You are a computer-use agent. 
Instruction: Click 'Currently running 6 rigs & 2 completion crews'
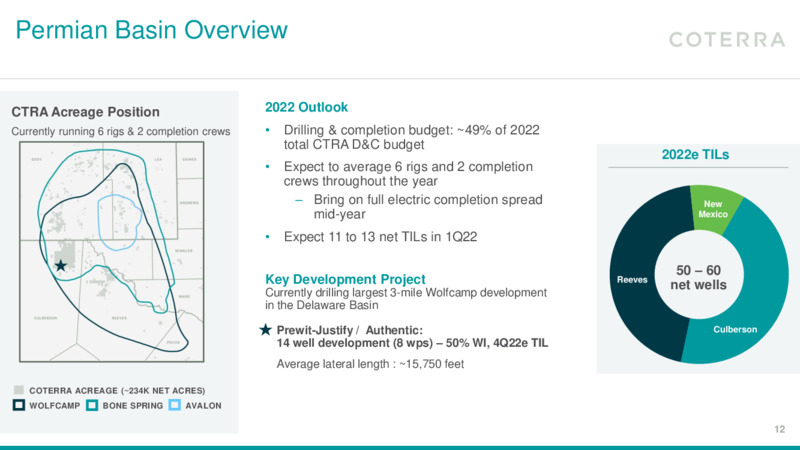click(120, 132)
